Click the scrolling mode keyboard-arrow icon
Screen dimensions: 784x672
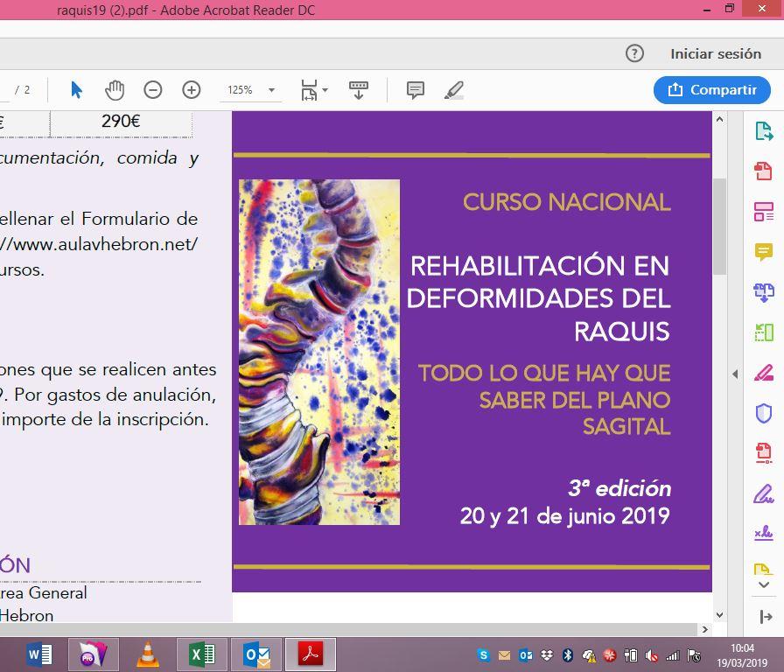point(359,90)
